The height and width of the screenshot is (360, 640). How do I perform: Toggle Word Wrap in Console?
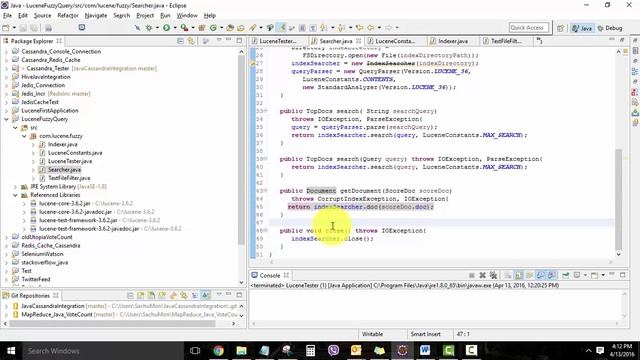pos(529,275)
